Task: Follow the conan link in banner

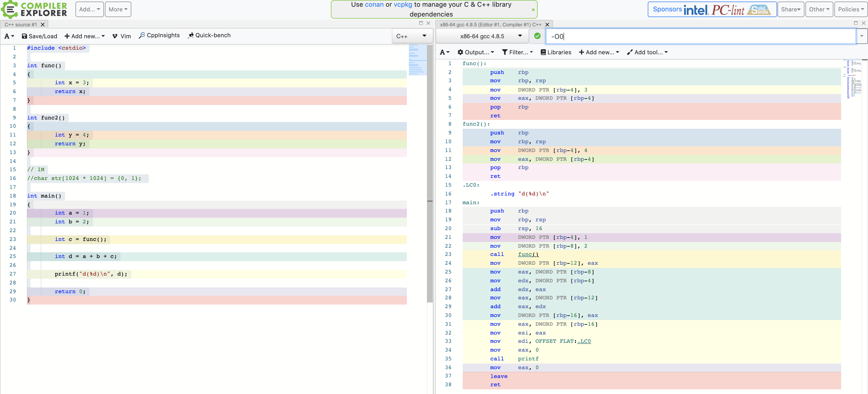Action: (374, 4)
